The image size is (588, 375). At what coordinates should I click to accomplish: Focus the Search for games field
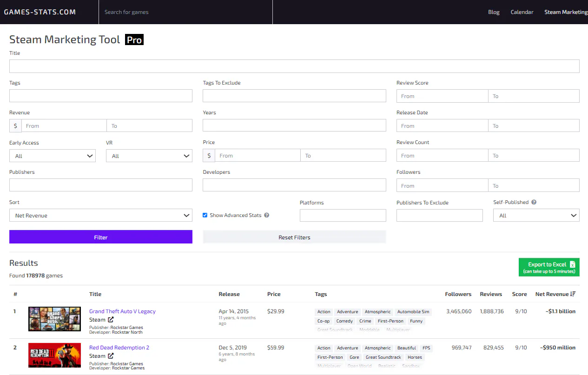[x=185, y=12]
